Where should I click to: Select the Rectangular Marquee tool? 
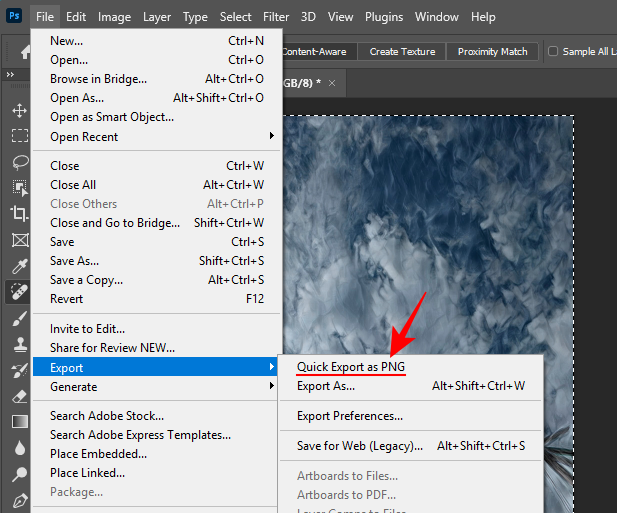click(20, 135)
